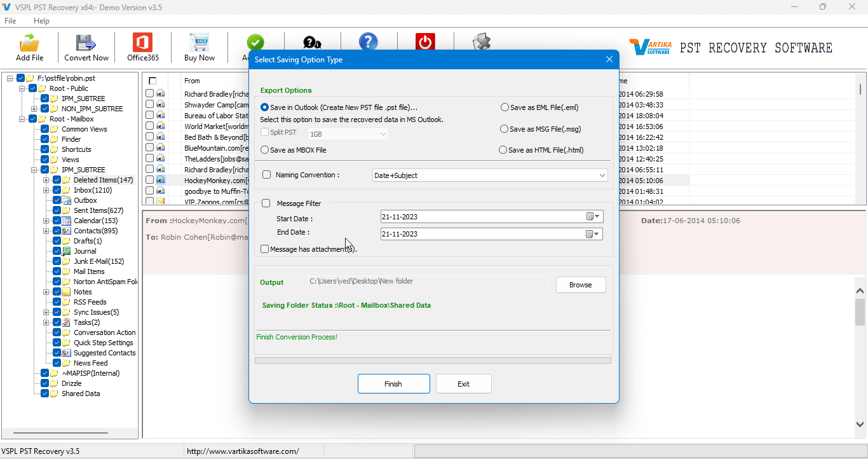Click the End Date calendar icon
This screenshot has height=459, width=868.
click(593, 234)
